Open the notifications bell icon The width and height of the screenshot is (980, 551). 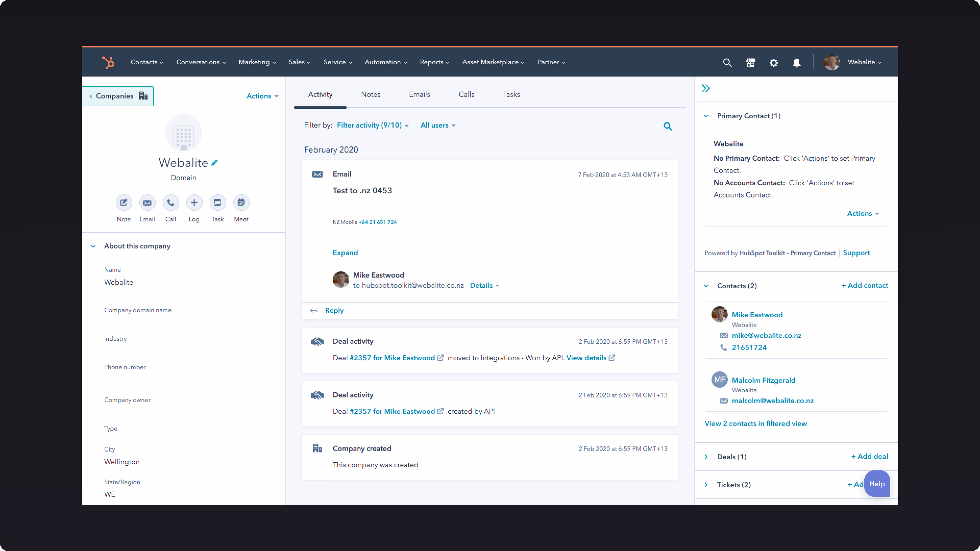(796, 62)
